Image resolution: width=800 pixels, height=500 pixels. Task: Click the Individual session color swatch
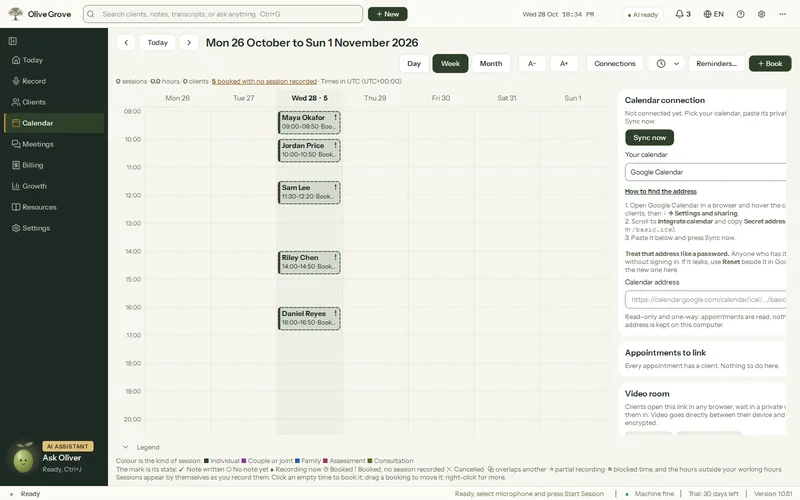tap(206, 461)
